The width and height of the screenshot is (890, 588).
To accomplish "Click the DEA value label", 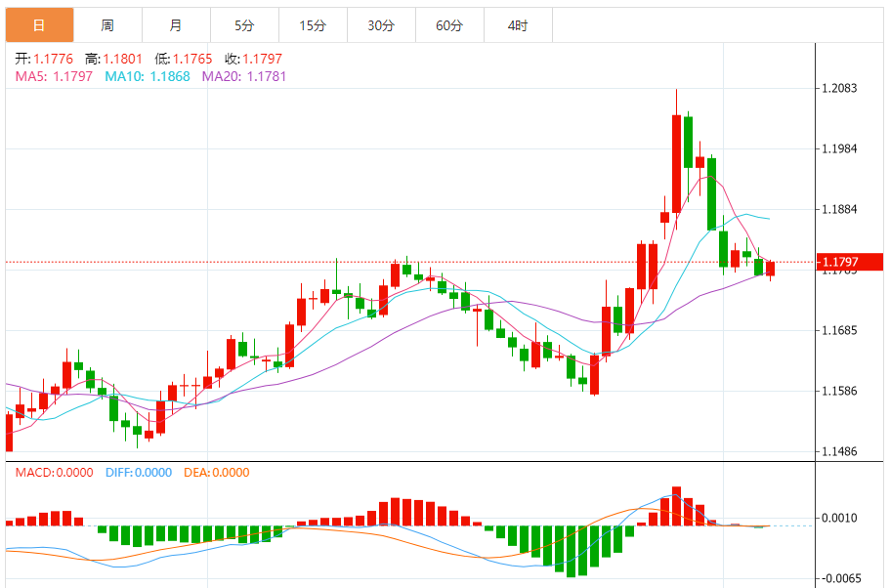I will [x=216, y=473].
